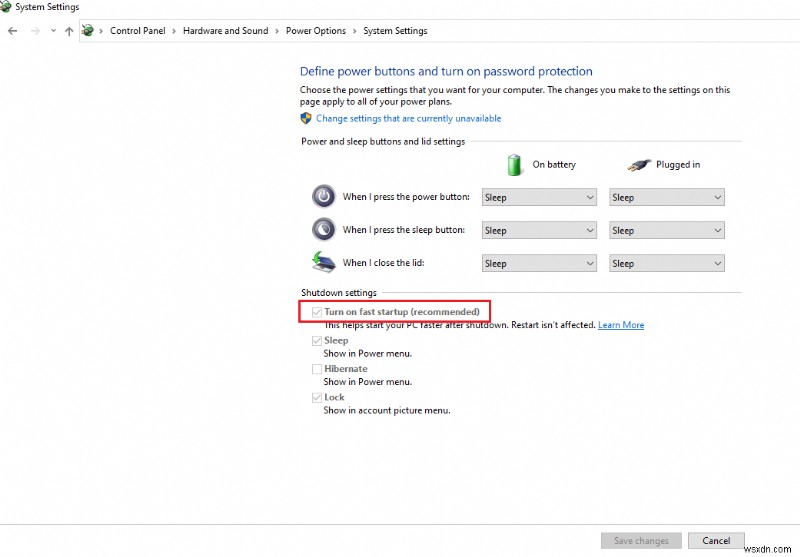The width and height of the screenshot is (800, 557).
Task: Click the sleep button moon icon
Action: (x=324, y=229)
